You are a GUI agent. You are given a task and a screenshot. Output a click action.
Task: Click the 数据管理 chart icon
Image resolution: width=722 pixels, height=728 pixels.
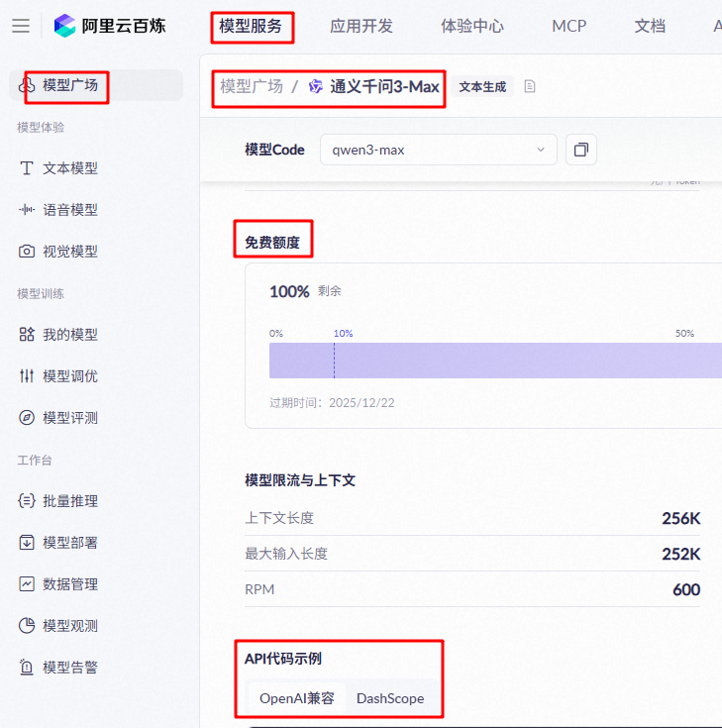[27, 583]
